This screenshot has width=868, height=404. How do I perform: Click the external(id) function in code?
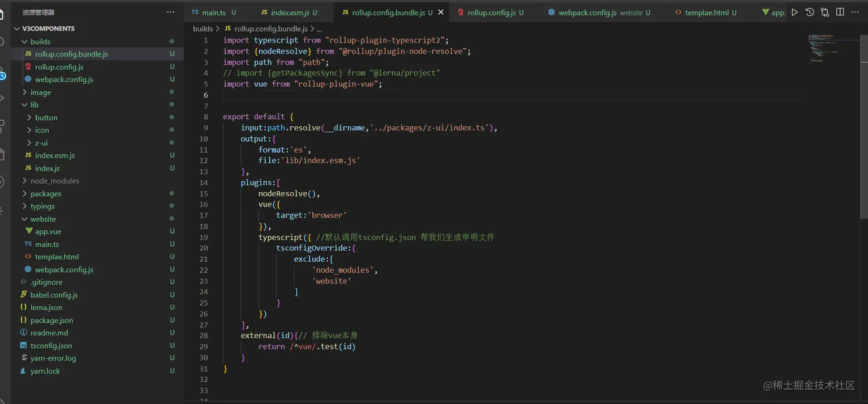point(267,336)
